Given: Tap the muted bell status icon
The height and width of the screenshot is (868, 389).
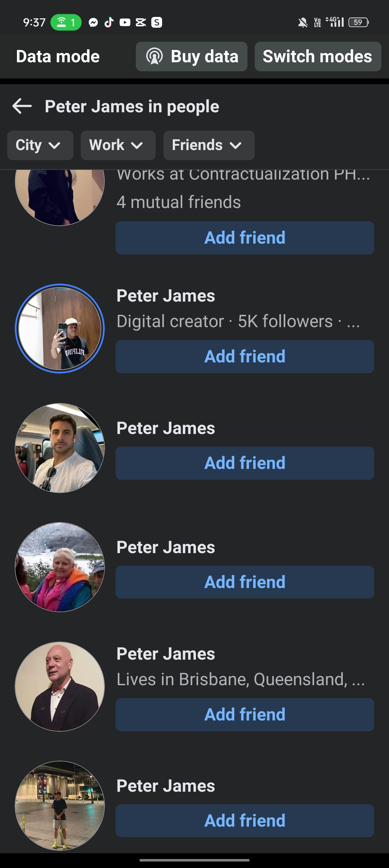Looking at the screenshot, I should (303, 23).
